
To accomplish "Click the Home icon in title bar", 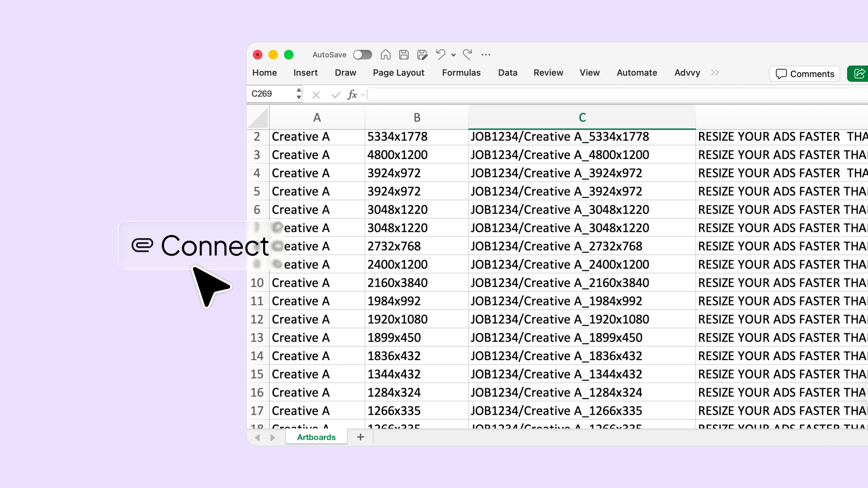I will pyautogui.click(x=385, y=55).
